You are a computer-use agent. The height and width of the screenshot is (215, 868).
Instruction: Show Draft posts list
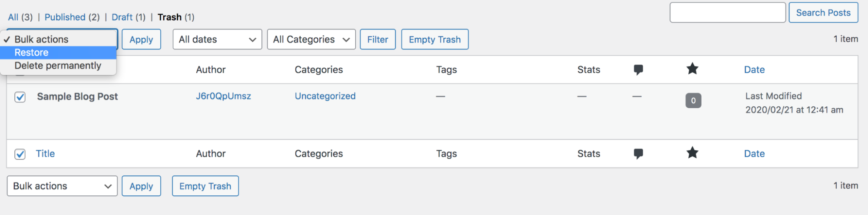(122, 17)
